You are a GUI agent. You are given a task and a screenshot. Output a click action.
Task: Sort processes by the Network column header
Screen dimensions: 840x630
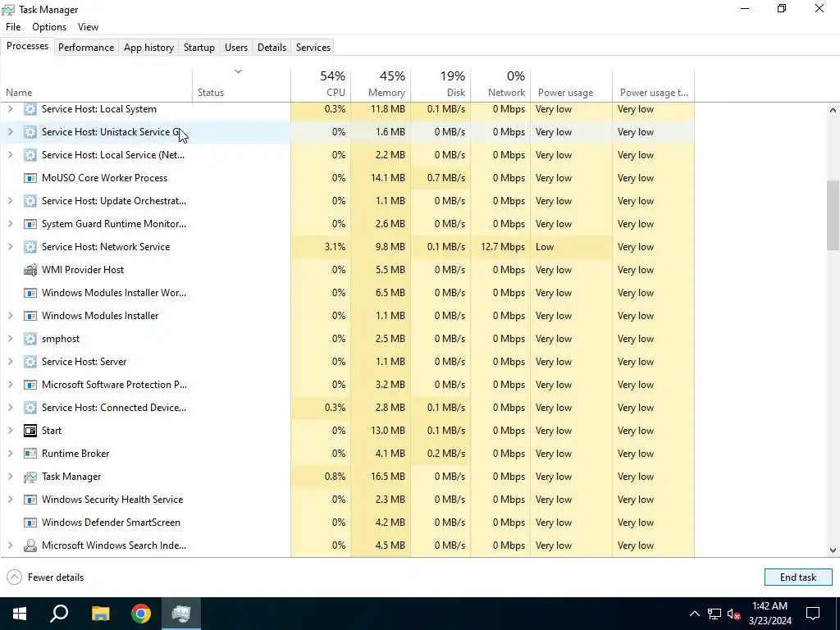point(501,85)
